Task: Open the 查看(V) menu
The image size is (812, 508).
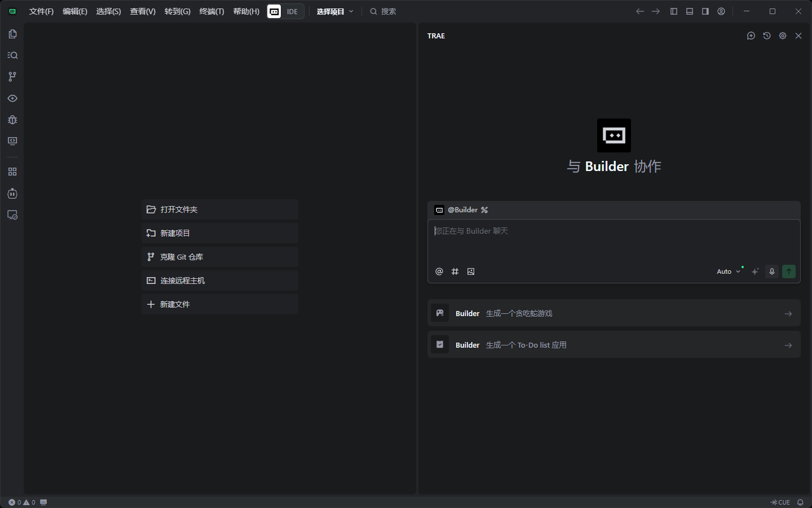Action: pos(143,11)
